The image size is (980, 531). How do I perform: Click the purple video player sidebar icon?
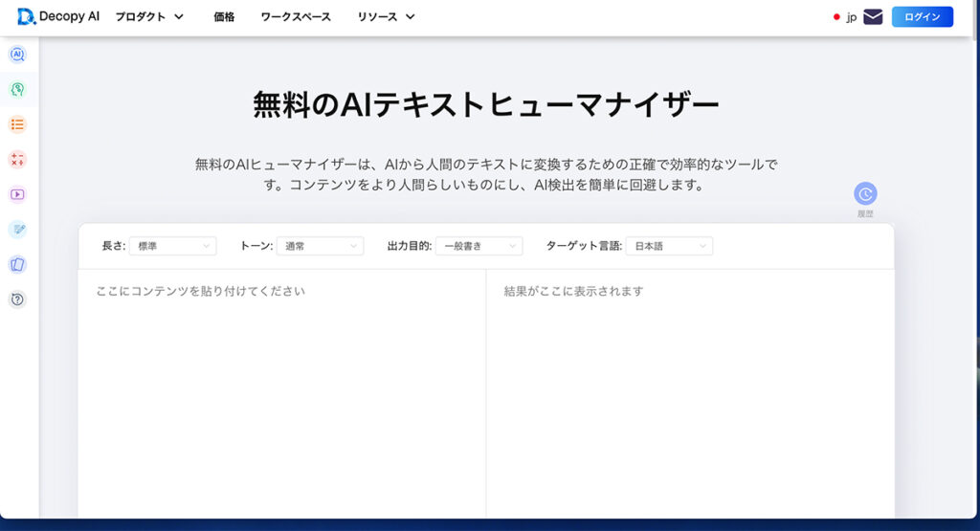17,194
